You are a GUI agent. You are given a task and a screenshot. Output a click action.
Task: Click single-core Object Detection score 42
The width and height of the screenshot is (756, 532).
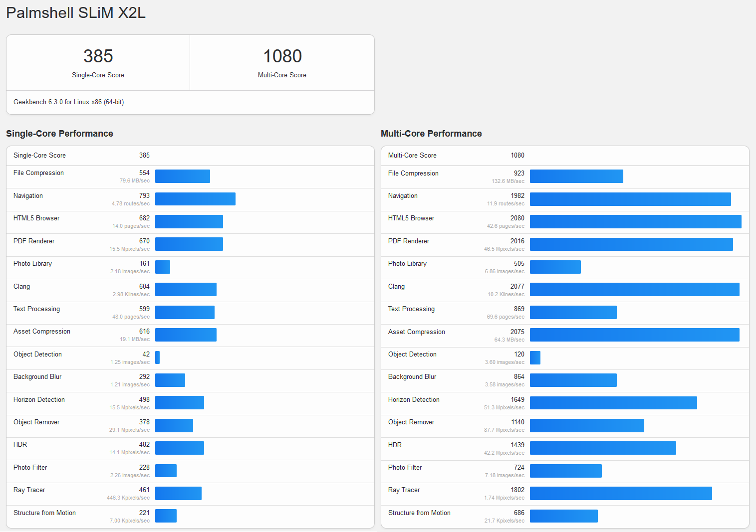point(146,354)
